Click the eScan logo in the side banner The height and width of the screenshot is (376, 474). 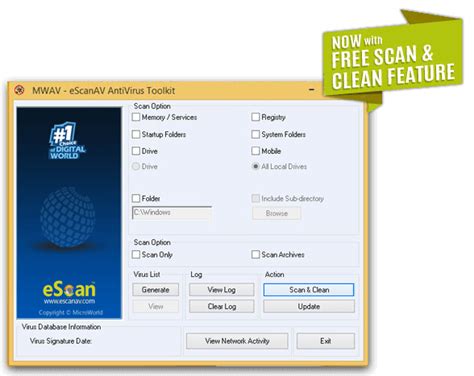click(x=69, y=289)
